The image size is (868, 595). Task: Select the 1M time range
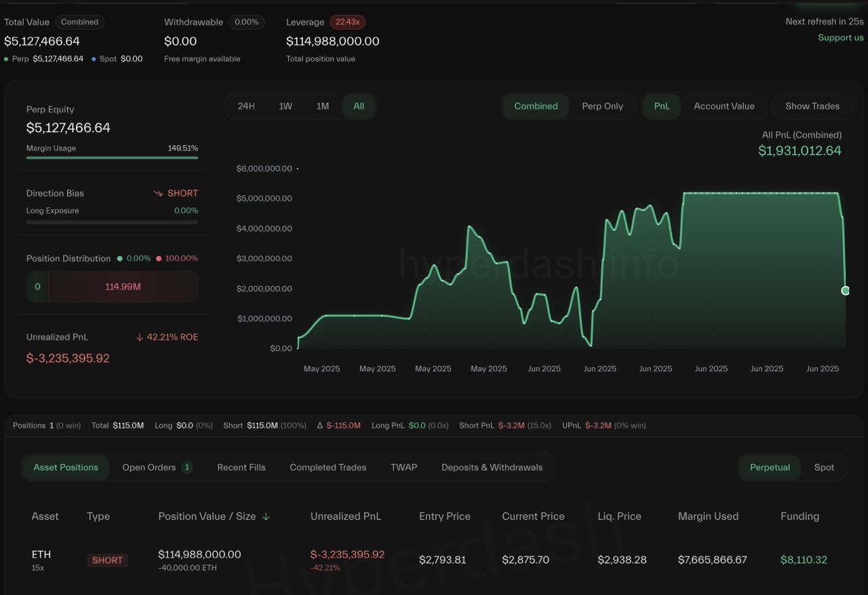point(323,106)
